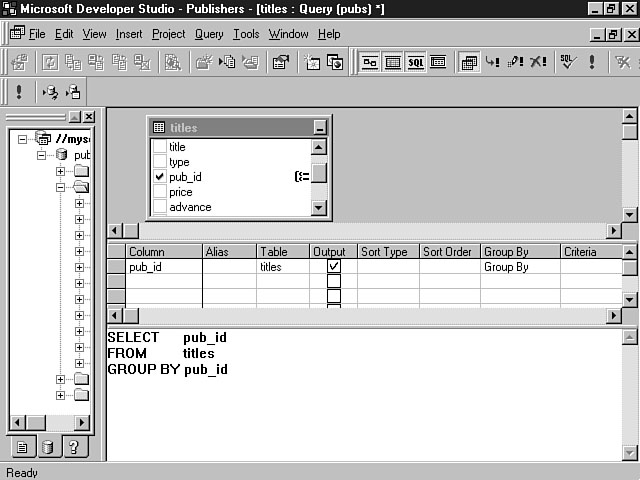Toggle Output checkbox for pub_id row

[334, 267]
